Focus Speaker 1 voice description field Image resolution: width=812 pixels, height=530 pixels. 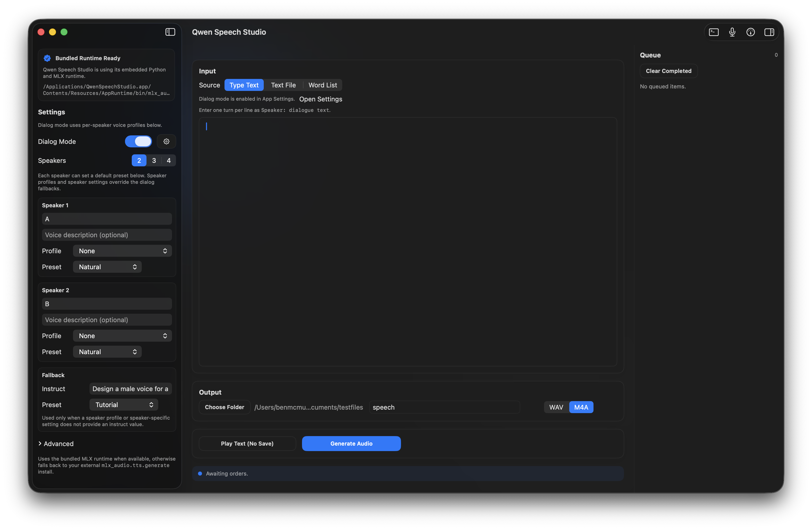(x=107, y=235)
